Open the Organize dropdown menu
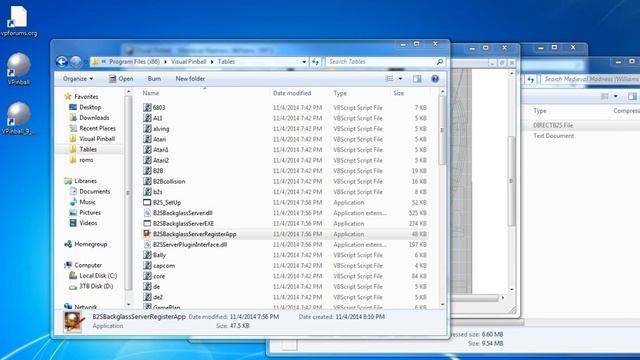Screen dimensions: 640x360 pos(78,79)
